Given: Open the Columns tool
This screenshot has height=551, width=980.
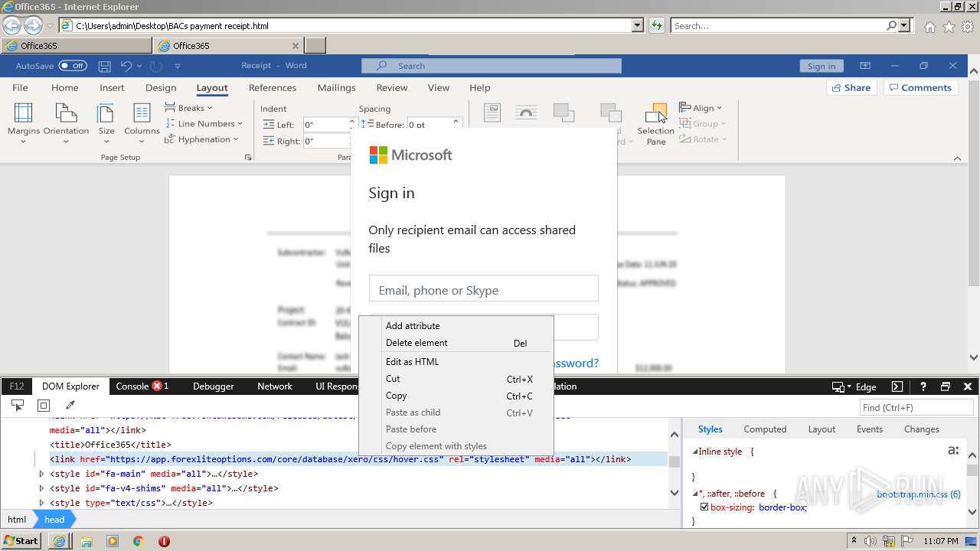Looking at the screenshot, I should pos(142,122).
